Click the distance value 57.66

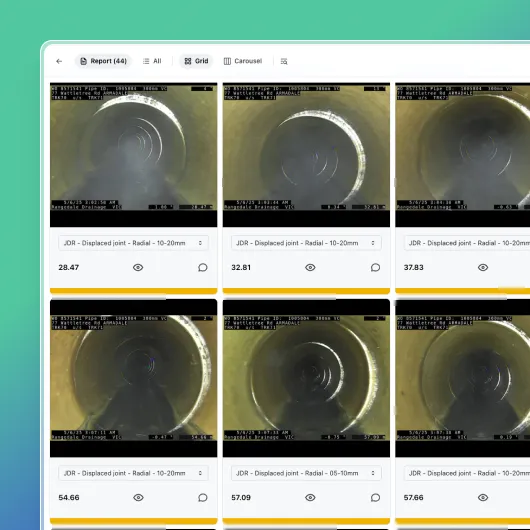pos(413,498)
